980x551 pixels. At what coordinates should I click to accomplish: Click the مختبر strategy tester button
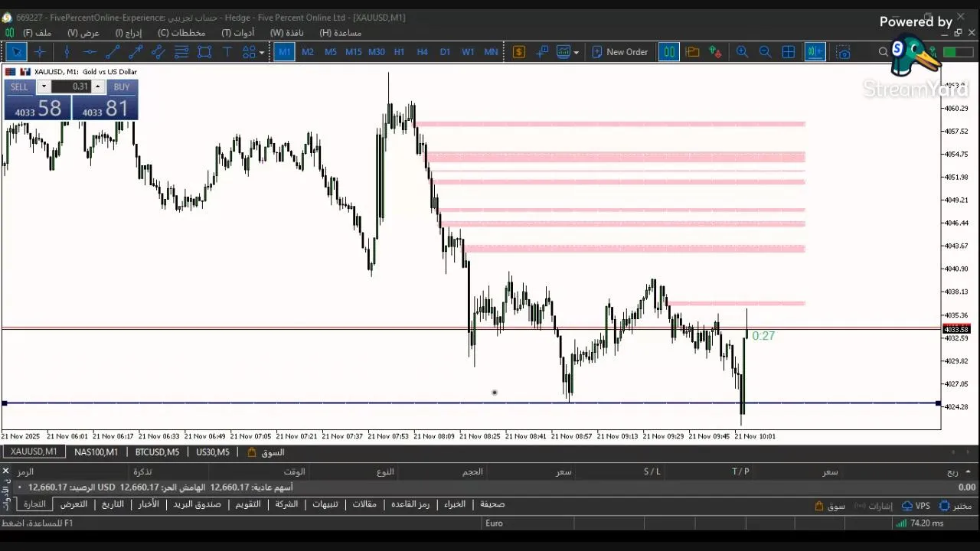pyautogui.click(x=955, y=506)
